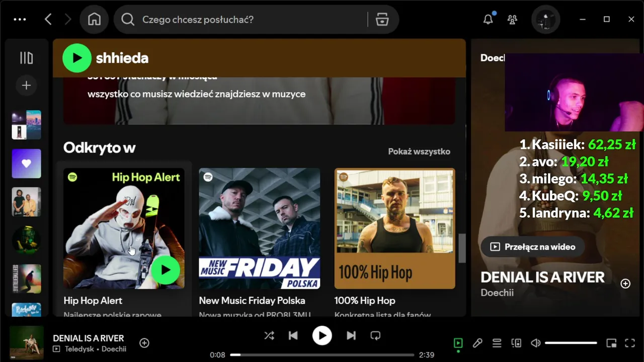Switch to full screen player icon
This screenshot has height=362, width=644.
(x=630, y=343)
